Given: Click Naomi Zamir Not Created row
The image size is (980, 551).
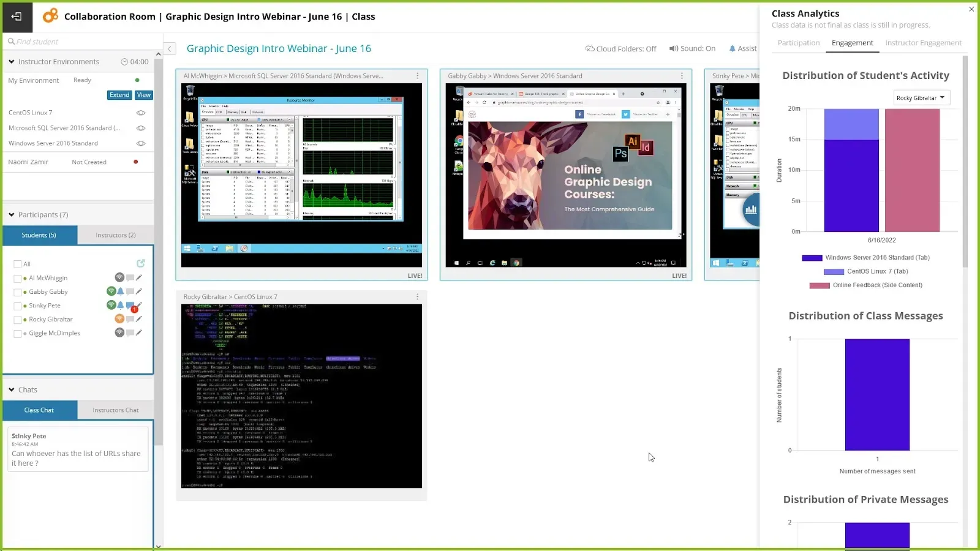Looking at the screenshot, I should pyautogui.click(x=78, y=162).
